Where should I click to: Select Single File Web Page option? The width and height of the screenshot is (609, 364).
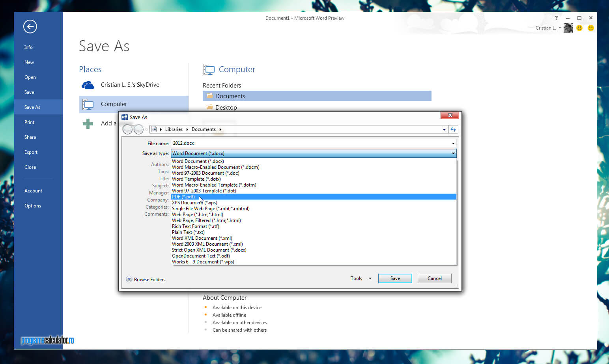314,209
